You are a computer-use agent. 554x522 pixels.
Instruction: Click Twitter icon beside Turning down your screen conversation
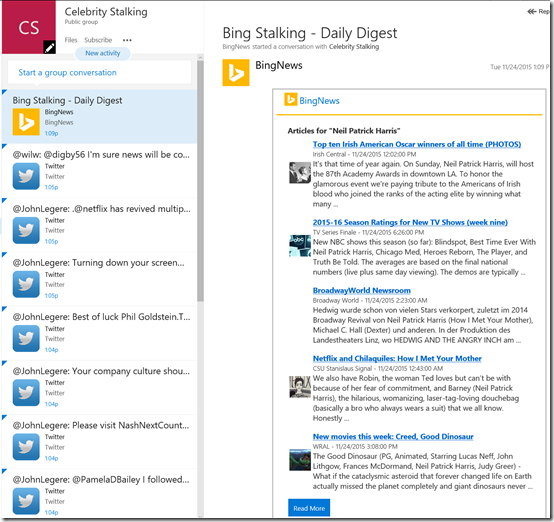pos(26,284)
